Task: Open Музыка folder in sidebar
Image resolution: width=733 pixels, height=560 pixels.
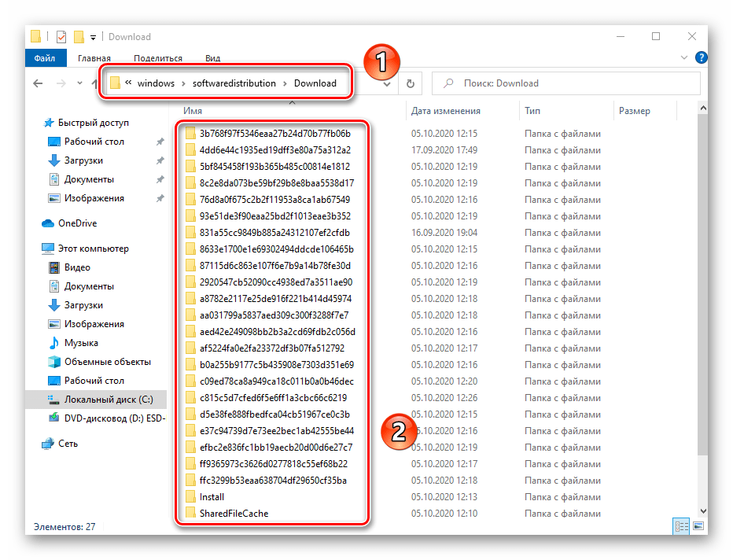Action: [x=80, y=343]
